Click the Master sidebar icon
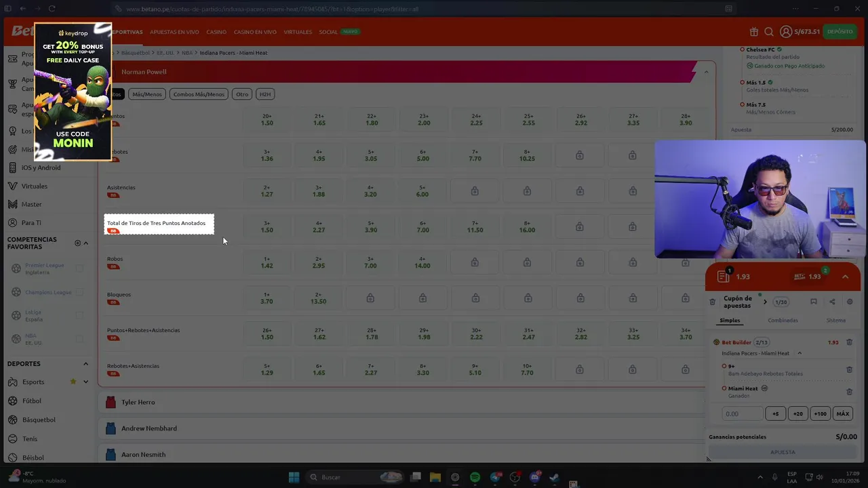This screenshot has width=868, height=488. [12, 204]
